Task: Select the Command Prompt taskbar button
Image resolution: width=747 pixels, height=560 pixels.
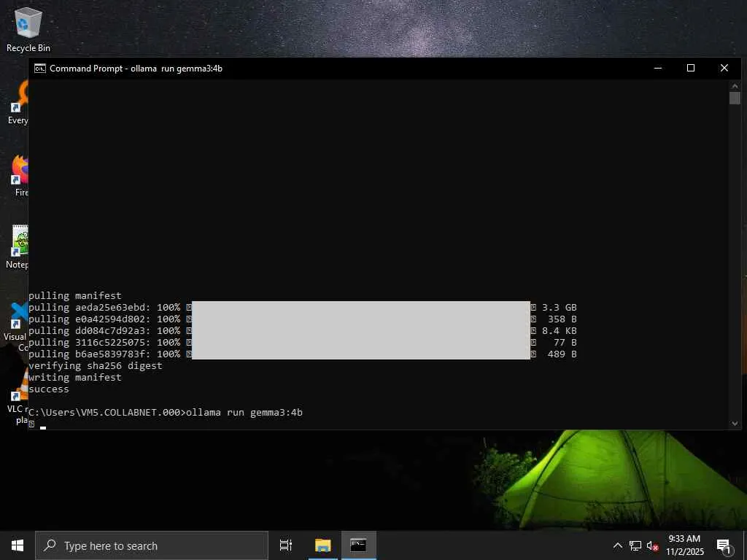Action: [358, 545]
